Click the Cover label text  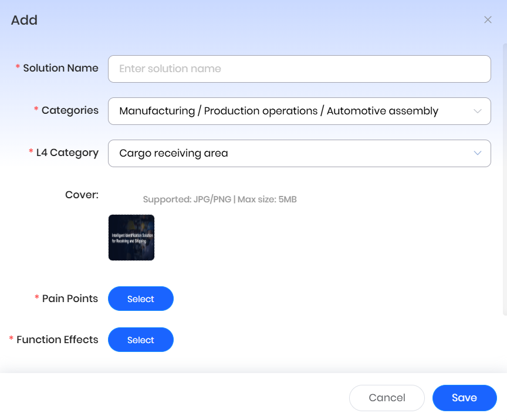[82, 195]
